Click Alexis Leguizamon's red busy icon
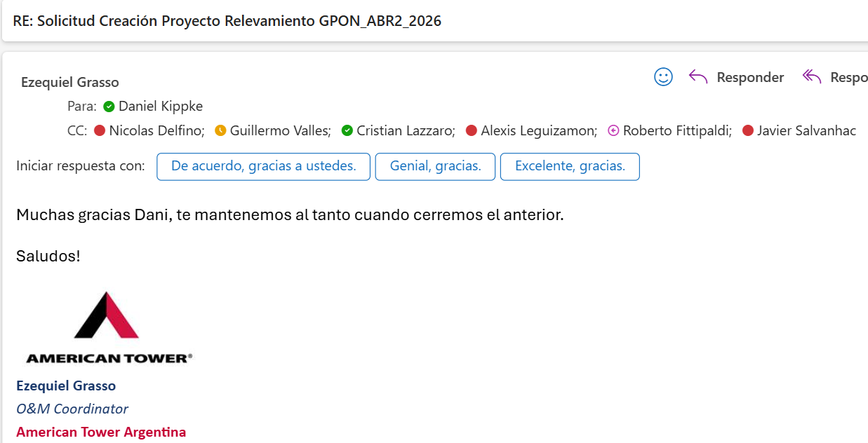Screen dimensions: 868x443 point(472,130)
